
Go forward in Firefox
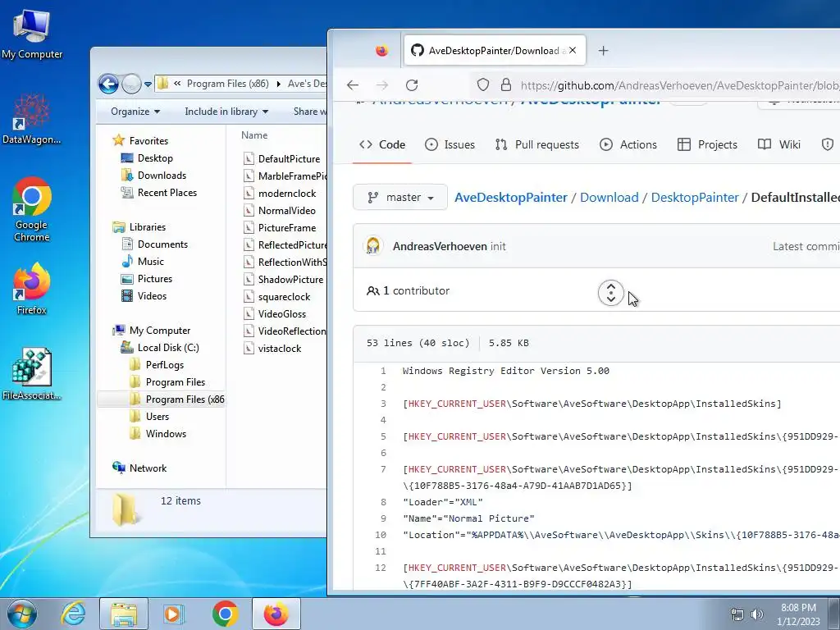coord(382,85)
